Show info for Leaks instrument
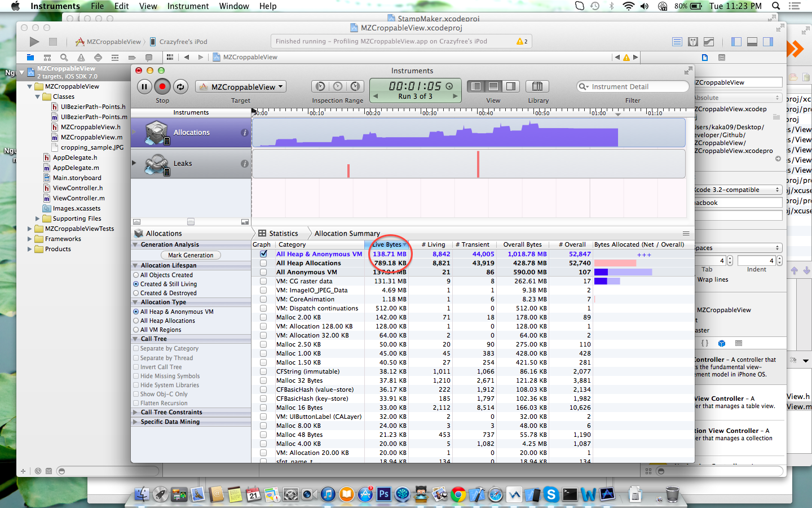 [244, 164]
